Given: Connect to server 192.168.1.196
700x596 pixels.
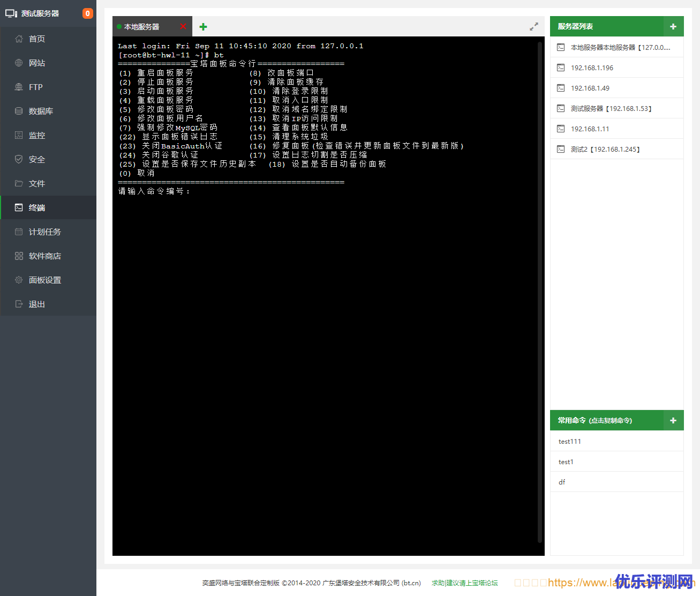Looking at the screenshot, I should [x=592, y=68].
